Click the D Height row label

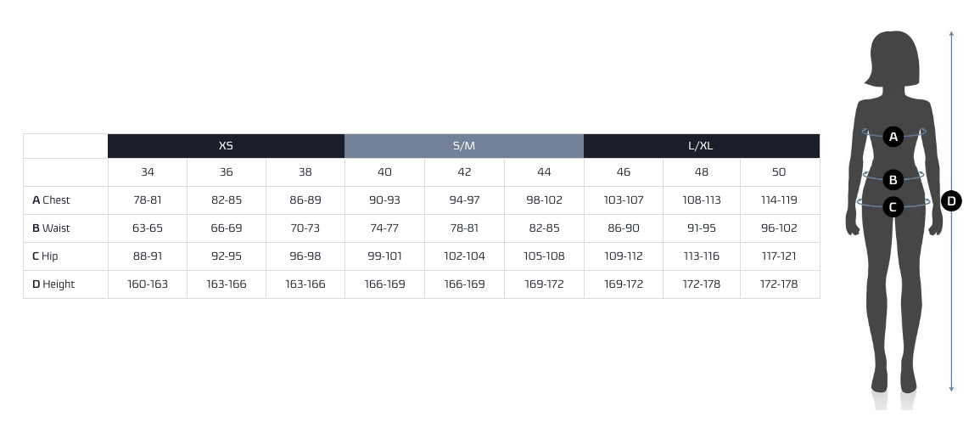click(53, 284)
